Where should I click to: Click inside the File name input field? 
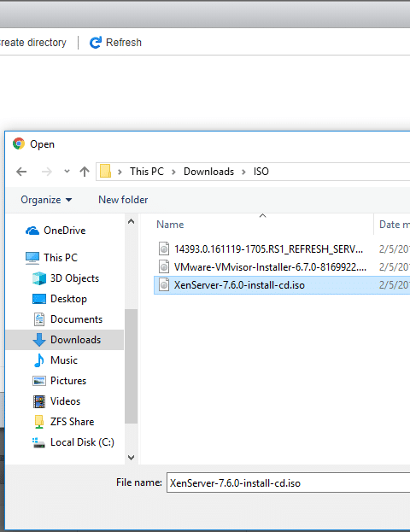(x=288, y=482)
